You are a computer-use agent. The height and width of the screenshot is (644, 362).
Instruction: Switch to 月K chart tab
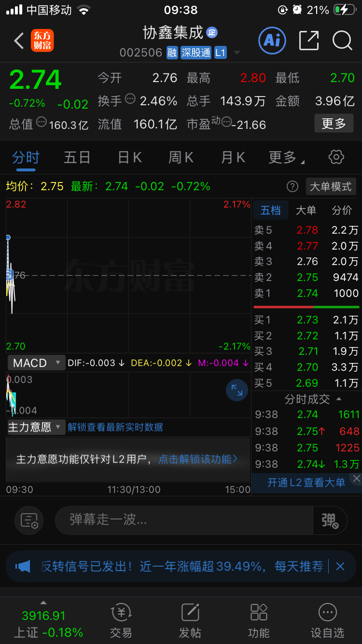point(233,157)
